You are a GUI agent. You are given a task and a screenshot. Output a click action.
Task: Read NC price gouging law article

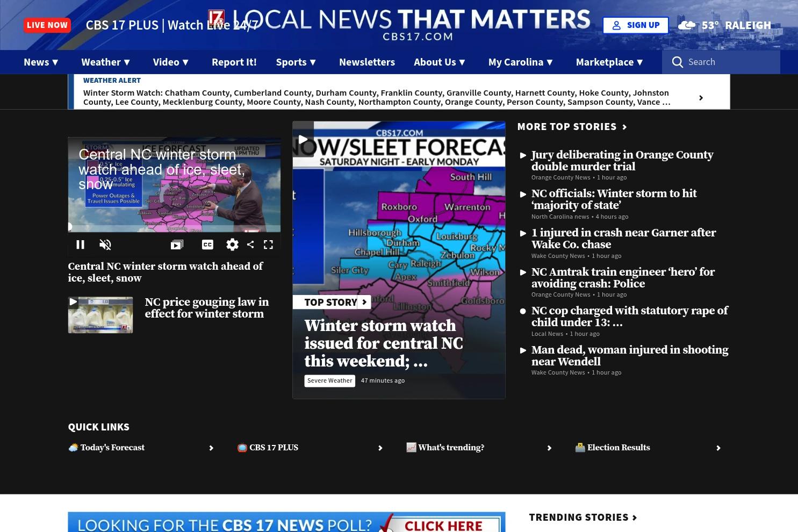206,308
